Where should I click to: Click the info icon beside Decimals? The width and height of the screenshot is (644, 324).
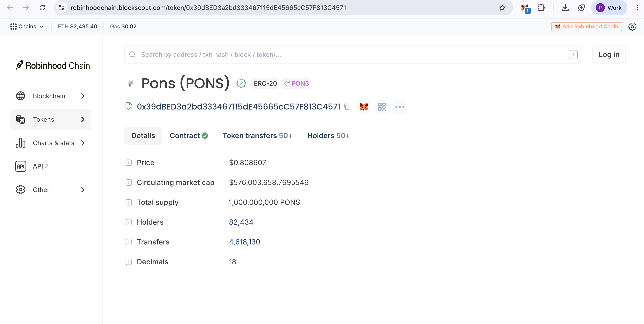pos(129,262)
